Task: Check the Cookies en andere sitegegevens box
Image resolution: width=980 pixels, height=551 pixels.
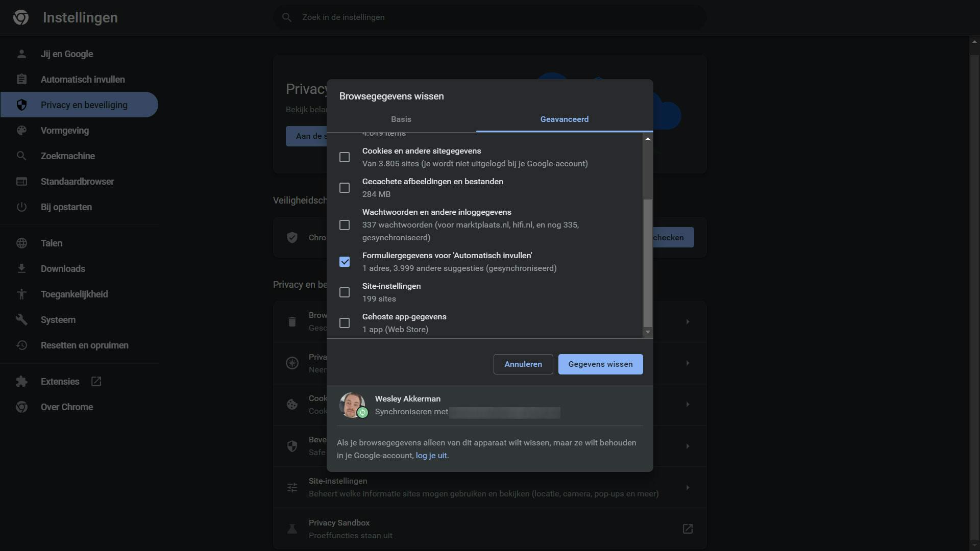Action: pos(345,157)
